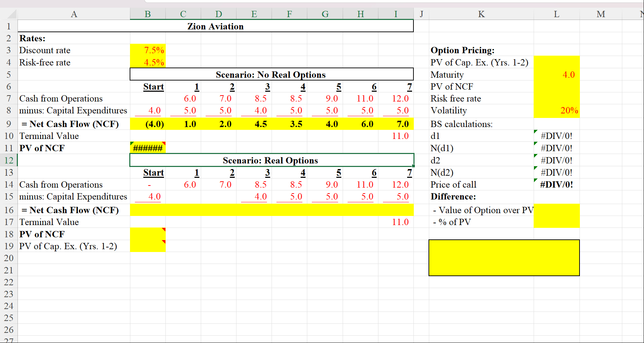Click the 'Rates:' label cell

point(74,38)
